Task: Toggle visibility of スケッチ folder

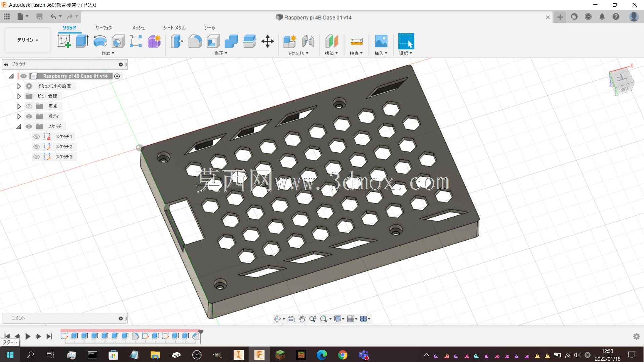Action: [x=29, y=126]
